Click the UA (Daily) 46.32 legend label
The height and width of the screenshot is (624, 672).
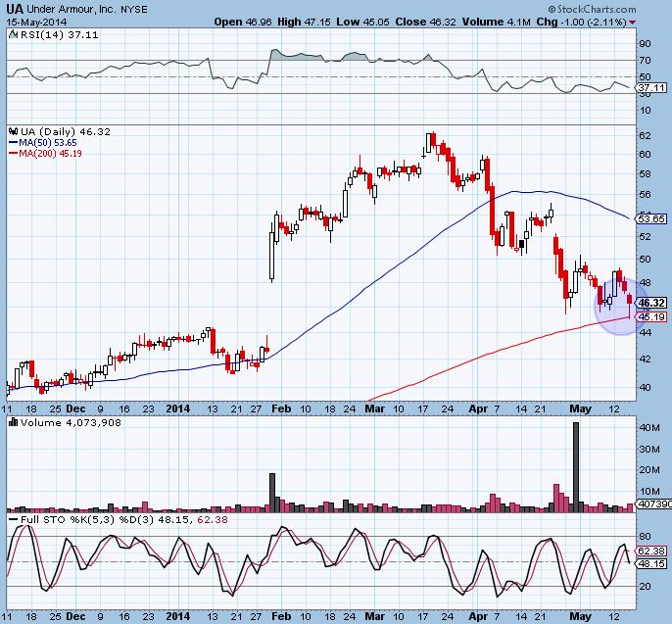(x=65, y=131)
